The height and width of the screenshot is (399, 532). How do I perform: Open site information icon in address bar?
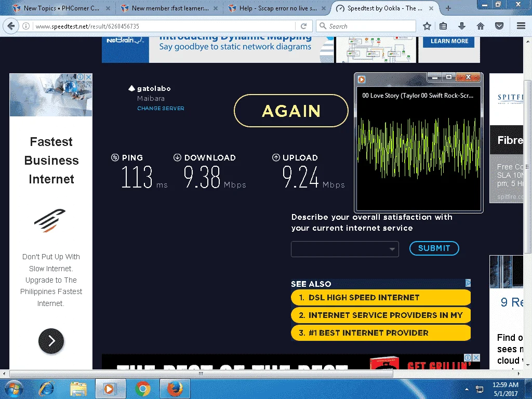pyautogui.click(x=26, y=26)
